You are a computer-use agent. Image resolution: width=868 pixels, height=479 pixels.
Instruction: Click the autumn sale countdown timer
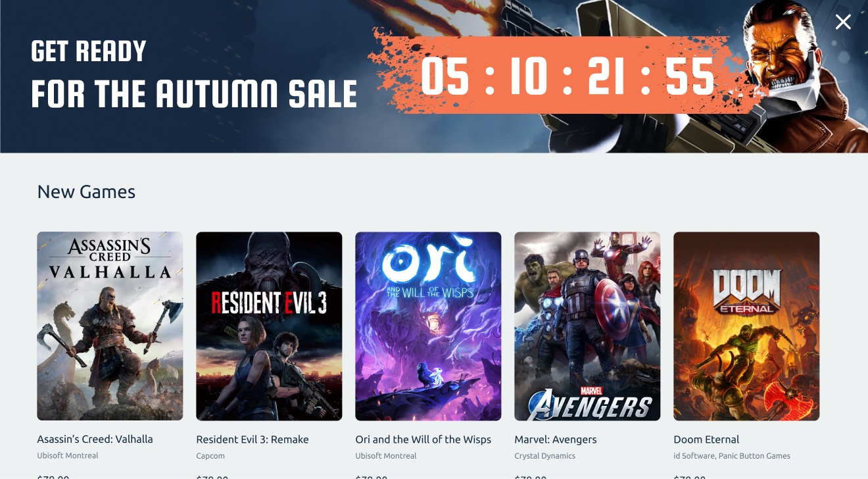(x=567, y=76)
